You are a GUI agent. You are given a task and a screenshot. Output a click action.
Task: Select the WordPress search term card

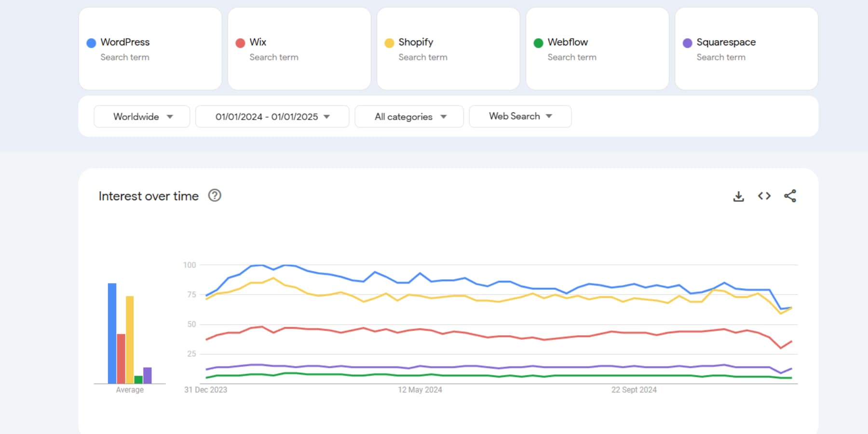[x=150, y=48]
